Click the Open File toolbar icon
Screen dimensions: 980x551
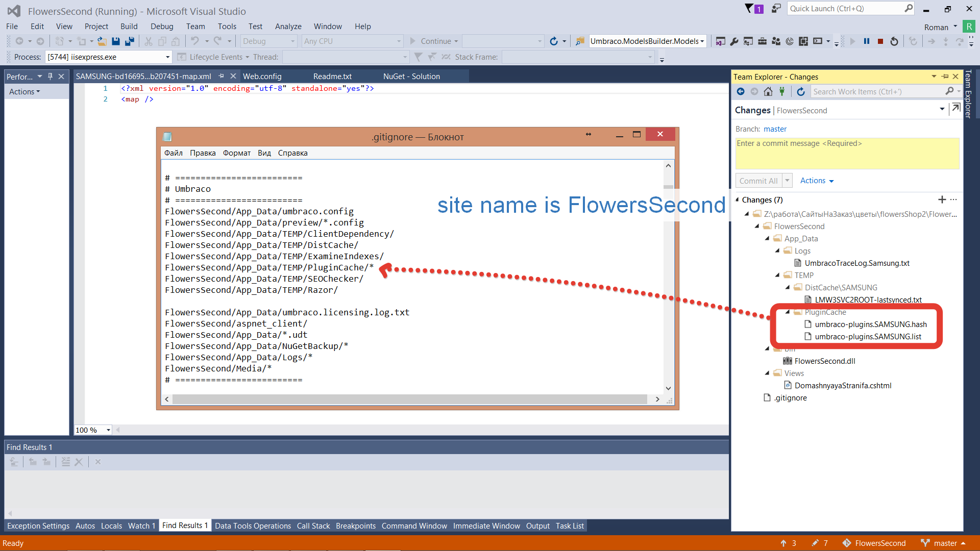(102, 41)
